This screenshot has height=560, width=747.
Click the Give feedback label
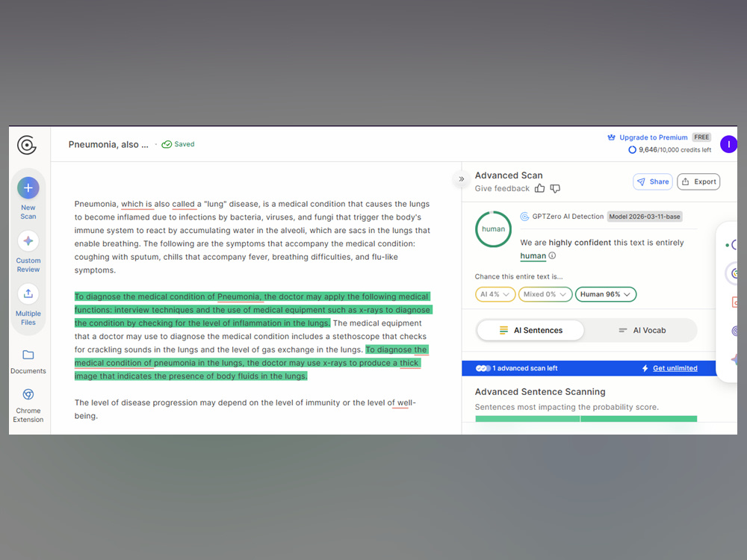click(502, 188)
